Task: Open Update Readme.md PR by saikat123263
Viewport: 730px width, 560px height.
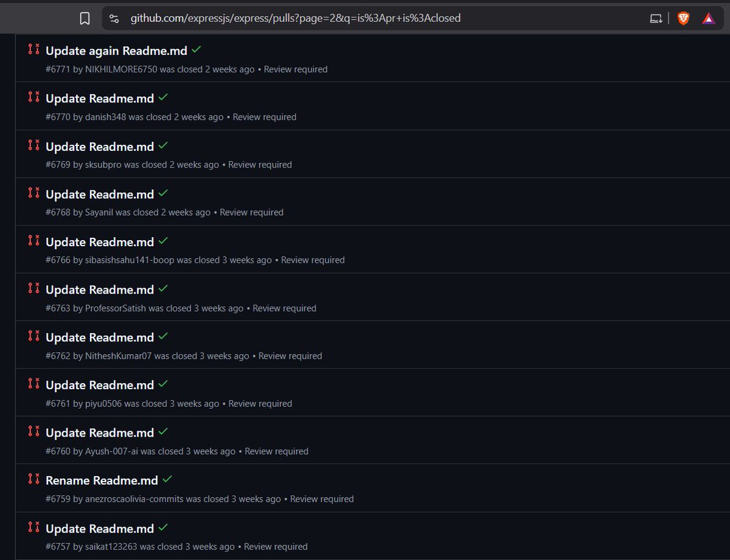Action: point(100,528)
